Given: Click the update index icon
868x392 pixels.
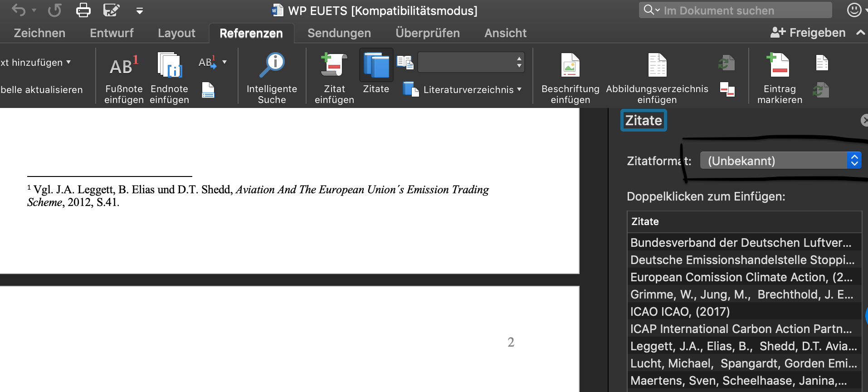Looking at the screenshot, I should (x=821, y=89).
